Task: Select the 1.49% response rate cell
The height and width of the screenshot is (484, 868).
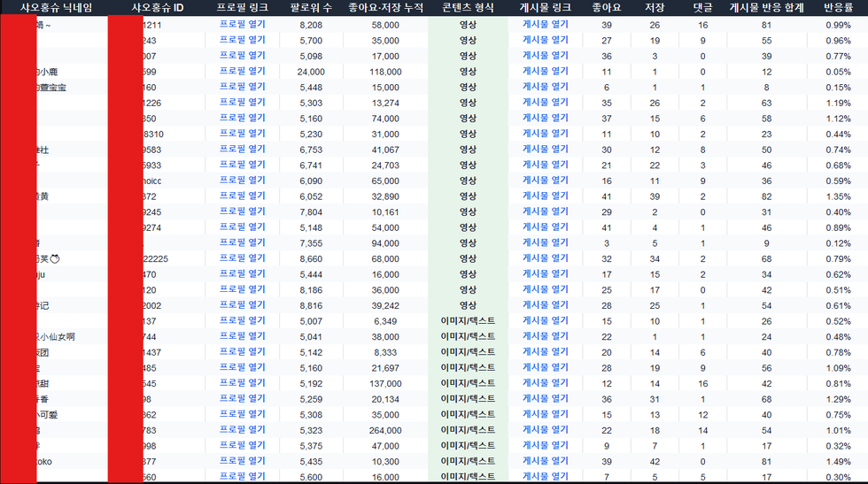Action: pos(839,462)
